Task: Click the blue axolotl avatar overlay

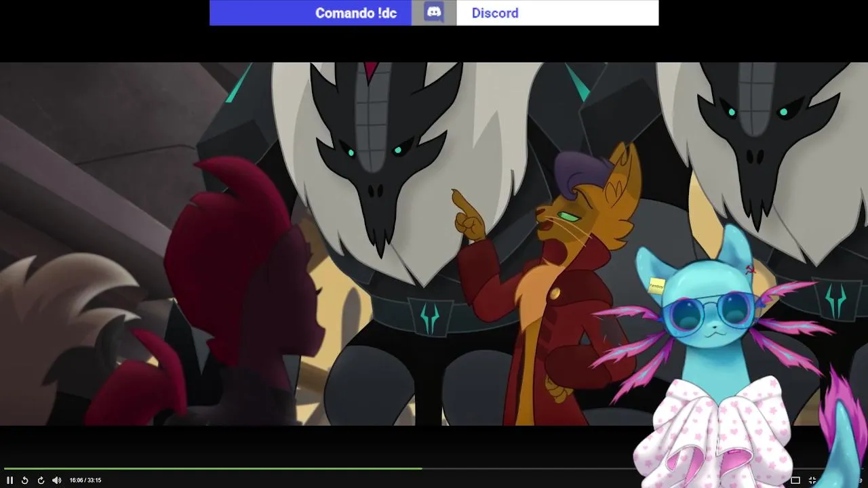Action: click(719, 359)
